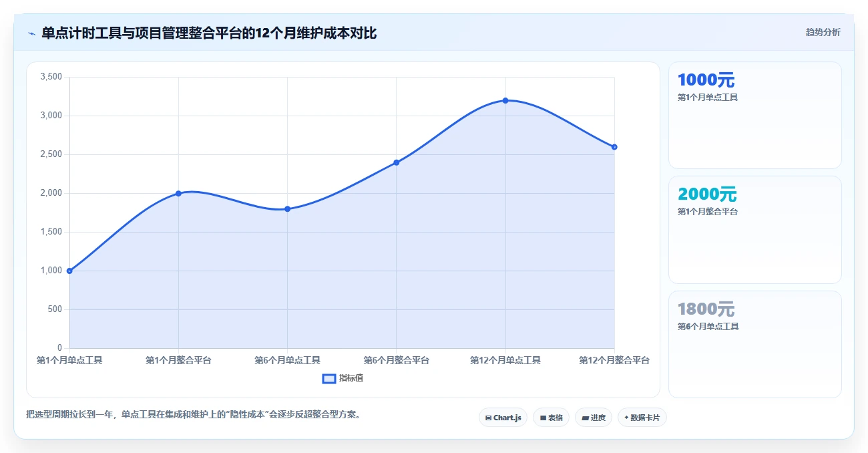The image size is (868, 453).
Task: Click the 指标值 legend label
Action: click(x=351, y=378)
